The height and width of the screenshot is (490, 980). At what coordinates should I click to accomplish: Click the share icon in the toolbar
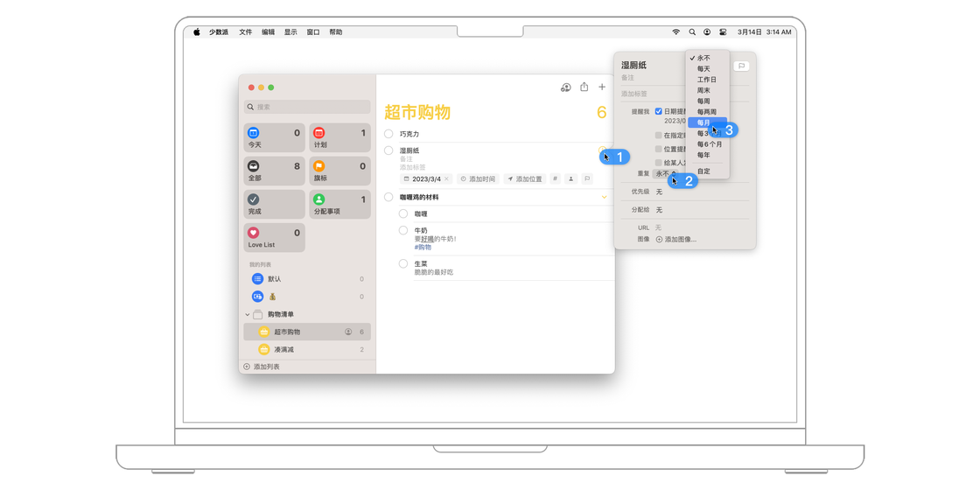584,87
